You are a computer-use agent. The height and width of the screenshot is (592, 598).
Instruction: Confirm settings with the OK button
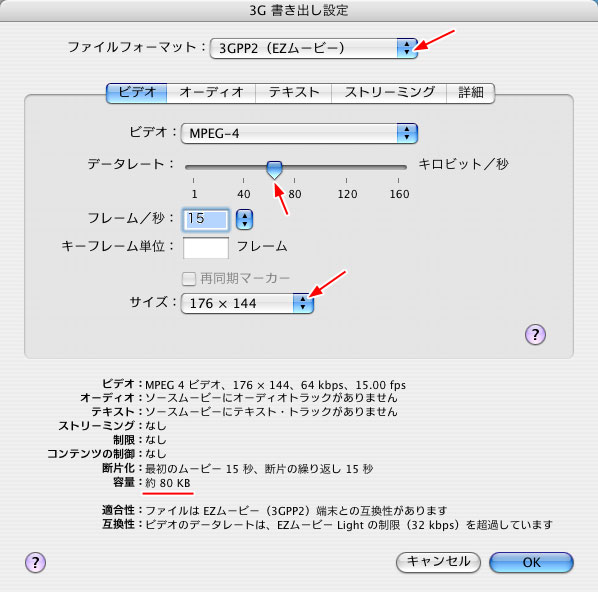(531, 562)
